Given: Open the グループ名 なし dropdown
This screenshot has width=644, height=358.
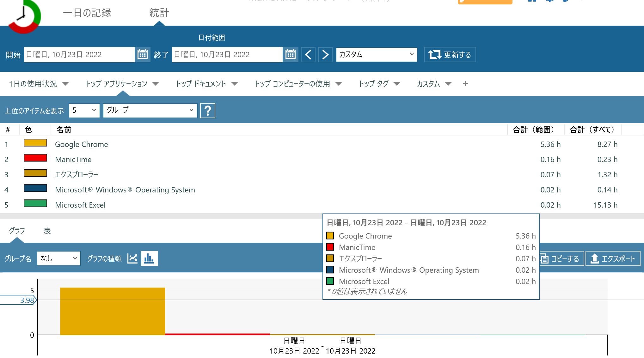Looking at the screenshot, I should point(59,258).
